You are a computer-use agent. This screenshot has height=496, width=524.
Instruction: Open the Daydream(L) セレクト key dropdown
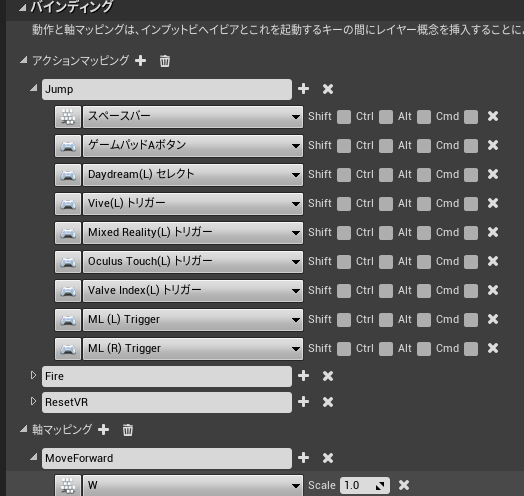[193, 175]
